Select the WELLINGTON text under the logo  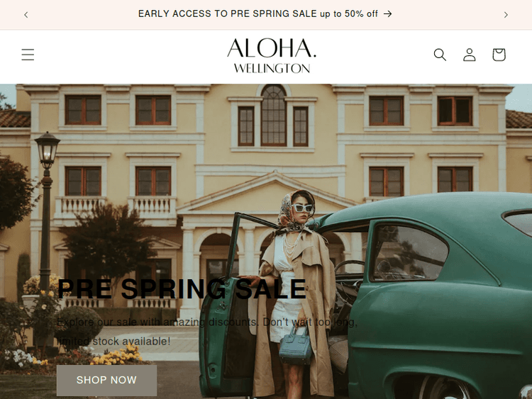[x=272, y=68]
